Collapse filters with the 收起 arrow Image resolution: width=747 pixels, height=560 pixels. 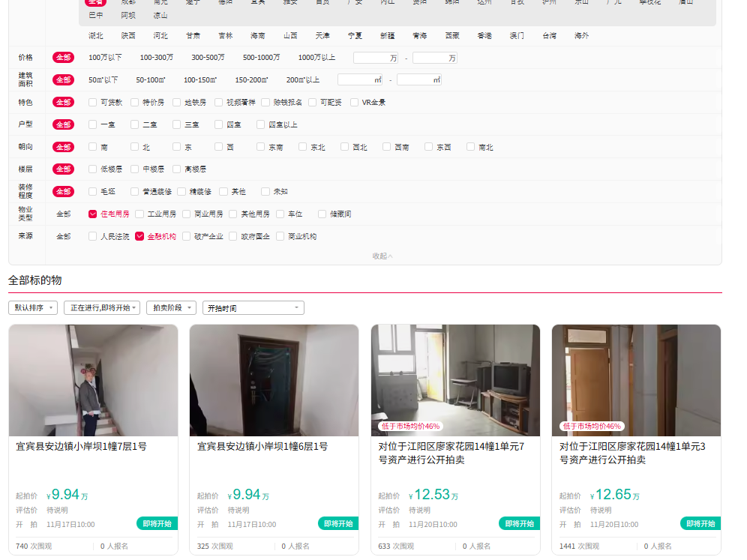[382, 256]
